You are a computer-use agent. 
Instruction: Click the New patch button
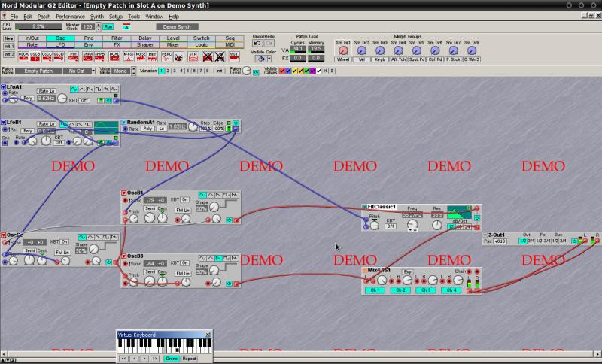tap(8, 38)
